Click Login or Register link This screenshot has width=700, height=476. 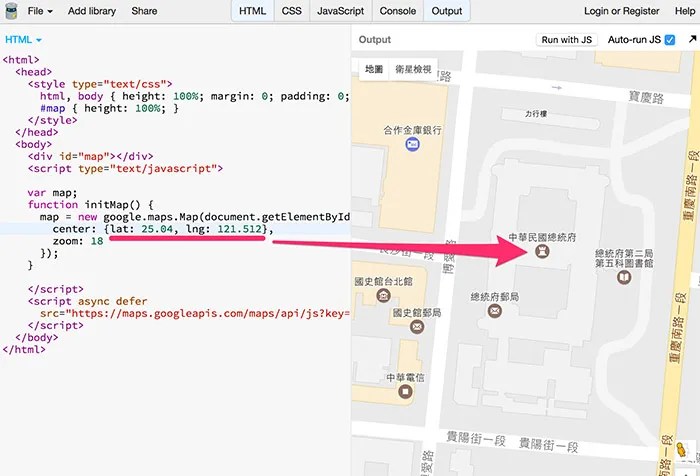tap(621, 11)
